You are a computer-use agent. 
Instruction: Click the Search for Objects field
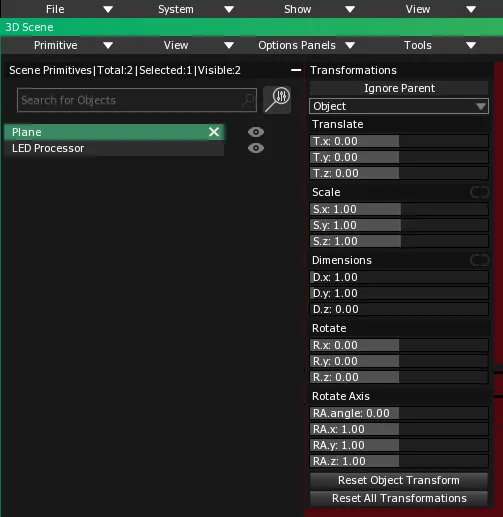point(137,100)
